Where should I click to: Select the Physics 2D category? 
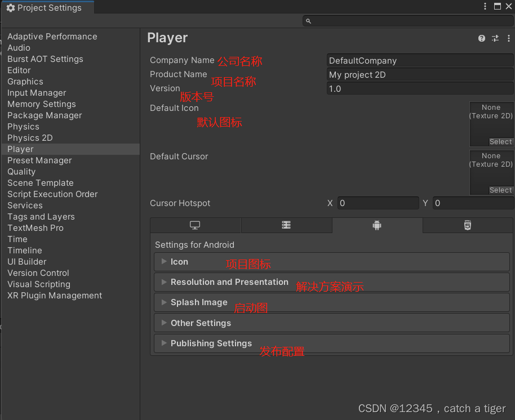(30, 138)
